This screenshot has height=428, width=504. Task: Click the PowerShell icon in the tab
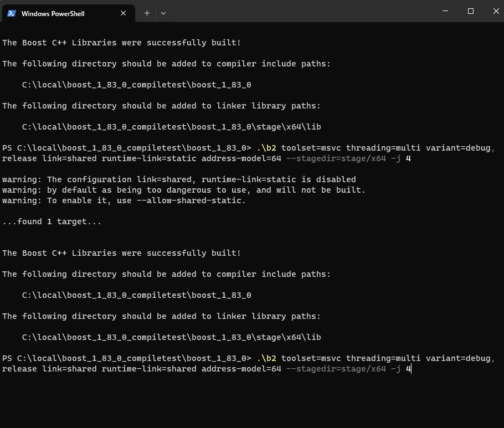pyautogui.click(x=12, y=13)
